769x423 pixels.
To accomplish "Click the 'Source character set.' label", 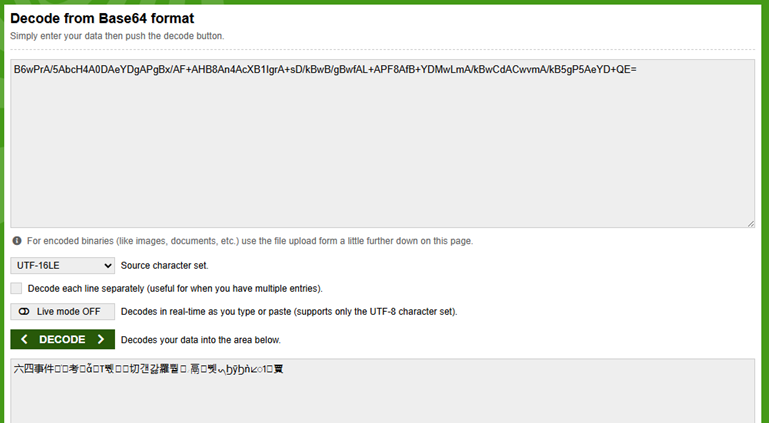I will pyautogui.click(x=164, y=265).
